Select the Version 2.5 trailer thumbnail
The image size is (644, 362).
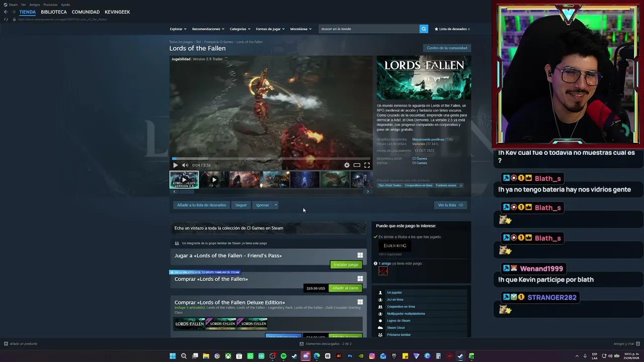184,179
